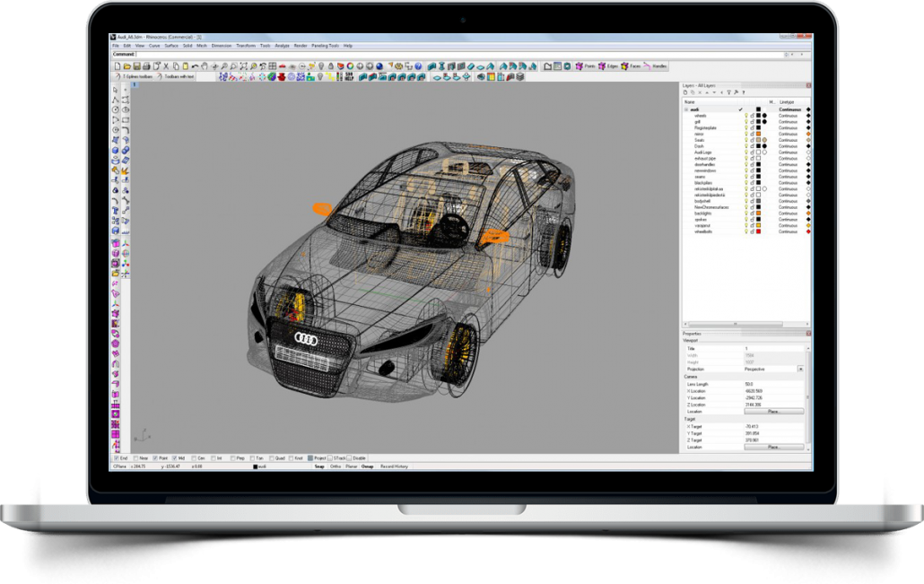Click the T-Splines Points toolbar button
Screen dimensions: 924x584
pos(586,66)
